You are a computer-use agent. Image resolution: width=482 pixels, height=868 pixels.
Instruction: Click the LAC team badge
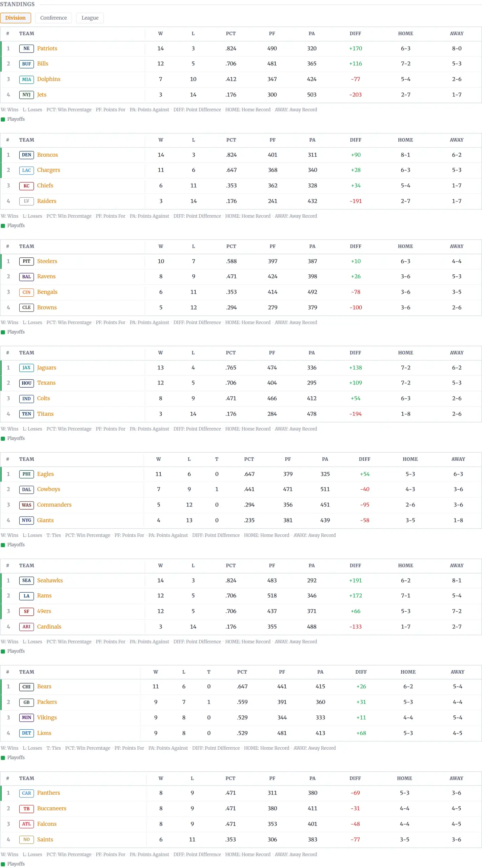(26, 170)
